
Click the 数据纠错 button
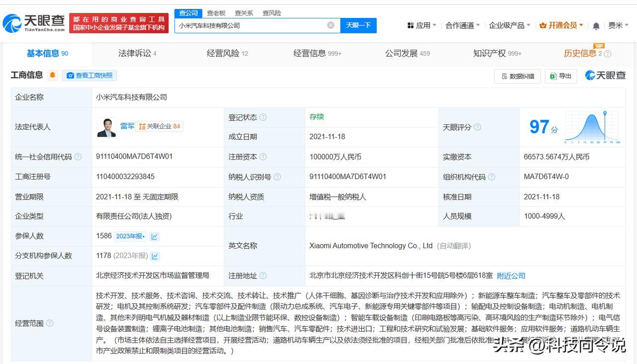coord(518,76)
